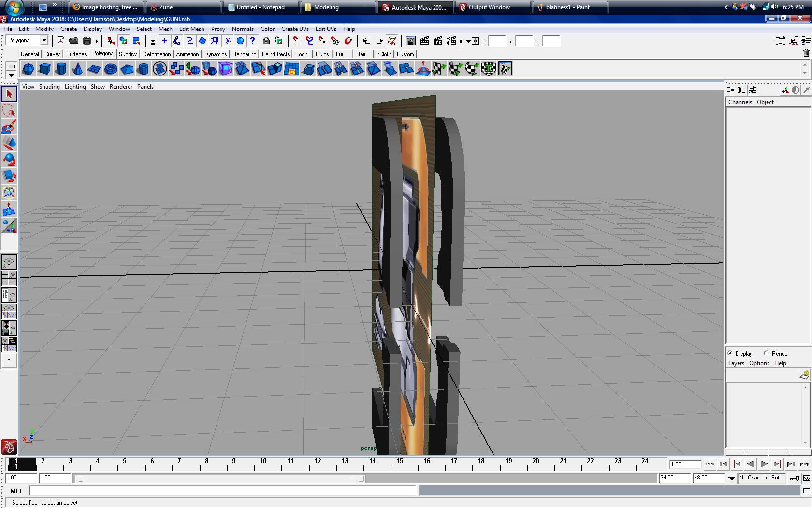Click frame 12 on the timeline
The height and width of the screenshot is (508, 812).
318,464
